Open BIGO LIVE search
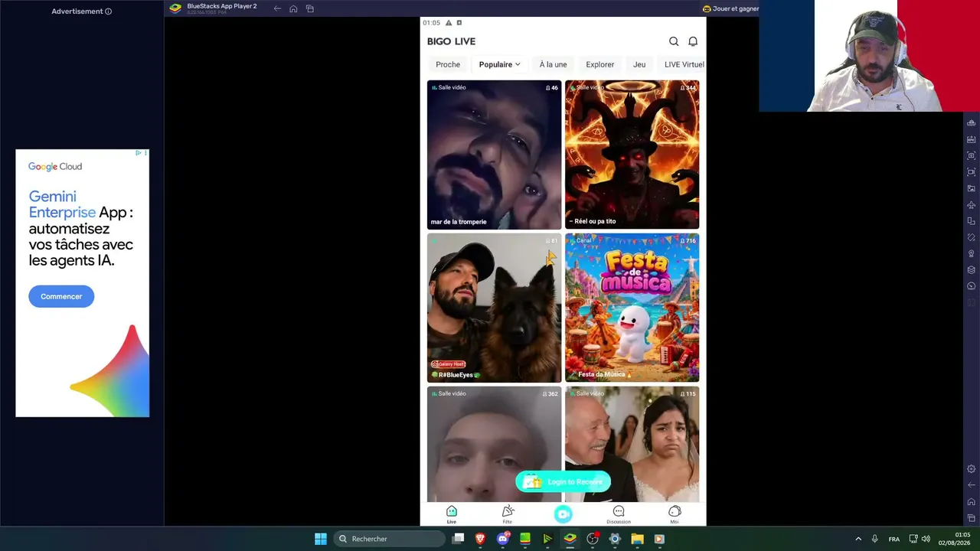Image resolution: width=980 pixels, height=551 pixels. click(x=674, y=41)
